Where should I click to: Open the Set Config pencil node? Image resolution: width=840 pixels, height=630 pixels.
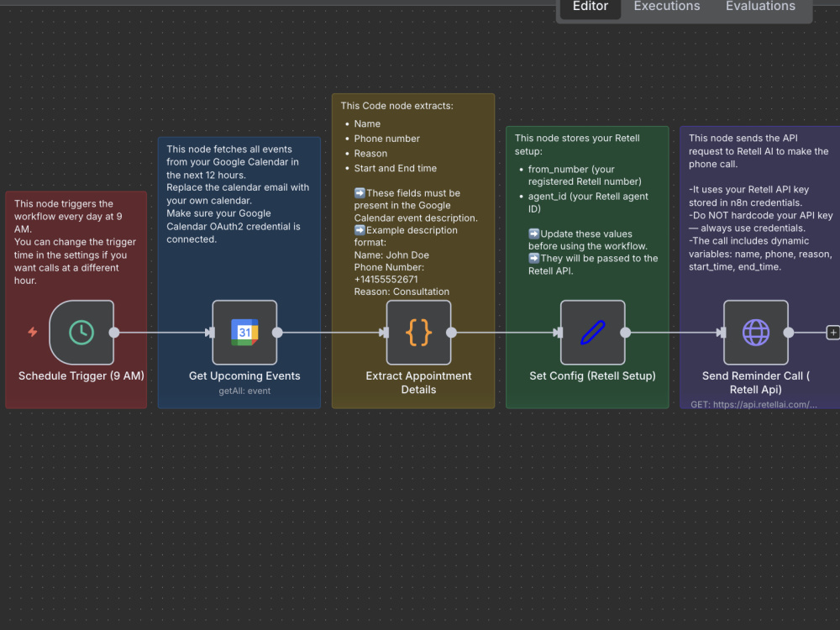(592, 332)
